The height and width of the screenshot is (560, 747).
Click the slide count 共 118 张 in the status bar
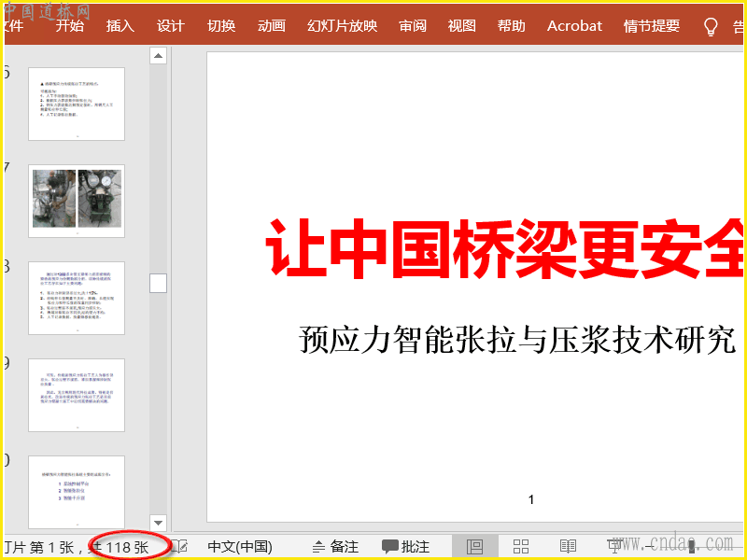pos(120,547)
